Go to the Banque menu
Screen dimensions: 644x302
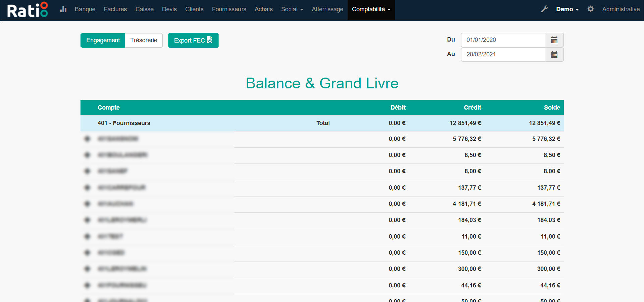(x=85, y=9)
